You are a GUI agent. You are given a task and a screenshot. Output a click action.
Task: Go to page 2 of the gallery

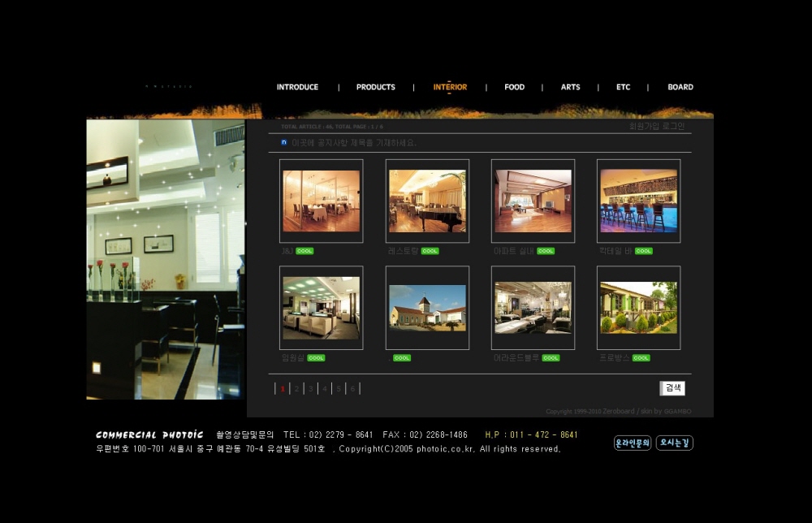tap(297, 389)
